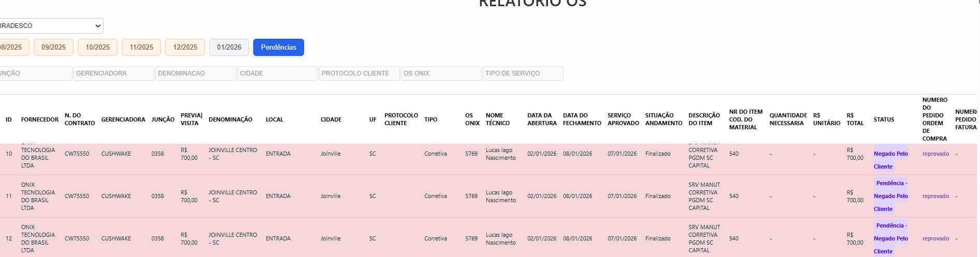Click the FORNECEDOR column header
Image resolution: width=980 pixels, height=257 pixels.
coord(40,119)
